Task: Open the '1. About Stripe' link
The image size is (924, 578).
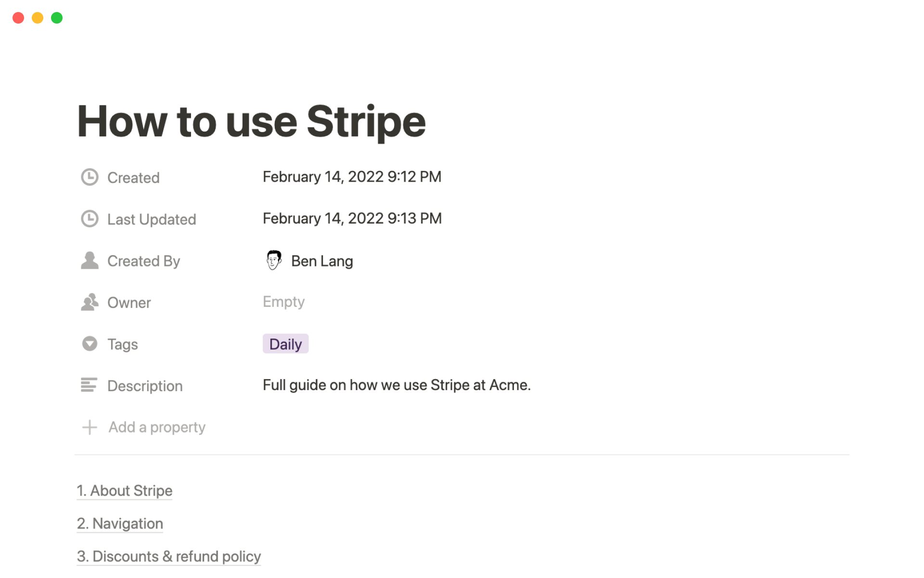Action: click(125, 490)
